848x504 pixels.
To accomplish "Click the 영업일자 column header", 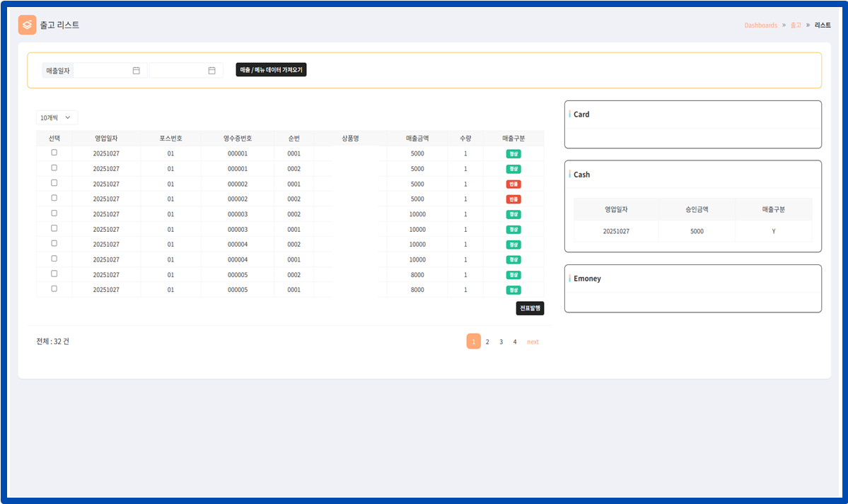I will coord(106,139).
